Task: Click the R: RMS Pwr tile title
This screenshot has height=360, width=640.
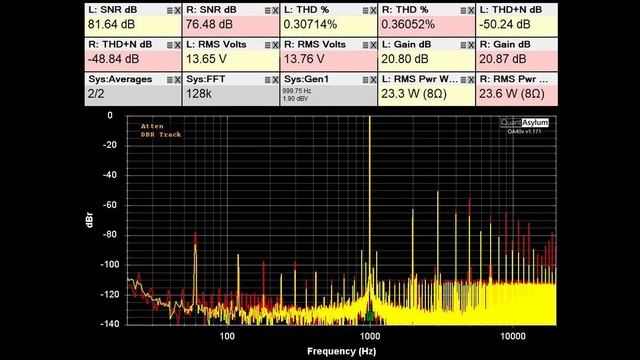Action: (x=514, y=79)
